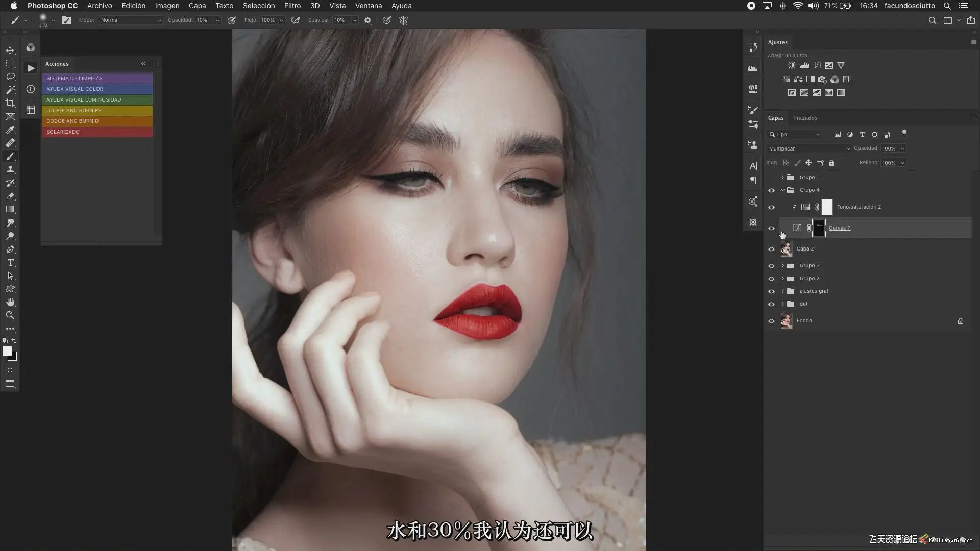Collapse the Grupo 4 layer group
Viewport: 980px width, 551px height.
pyautogui.click(x=782, y=190)
